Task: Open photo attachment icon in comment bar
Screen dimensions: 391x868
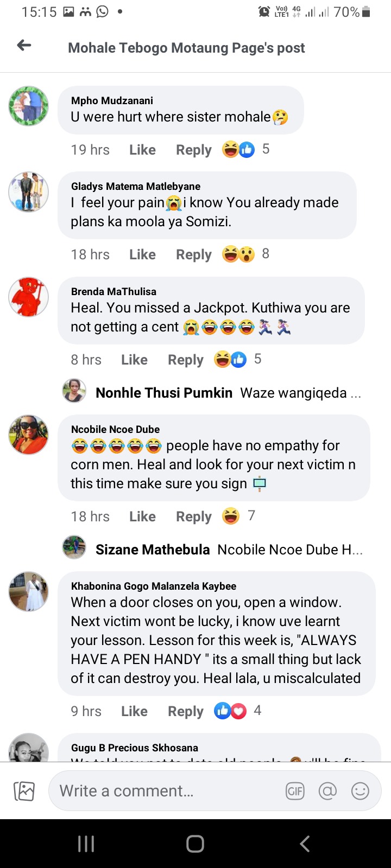Action: tap(24, 791)
